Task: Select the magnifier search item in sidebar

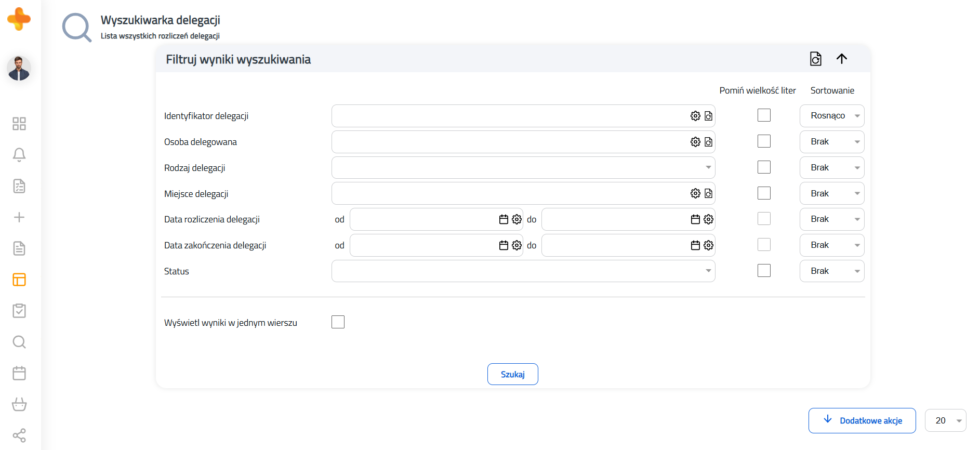Action: (19, 342)
